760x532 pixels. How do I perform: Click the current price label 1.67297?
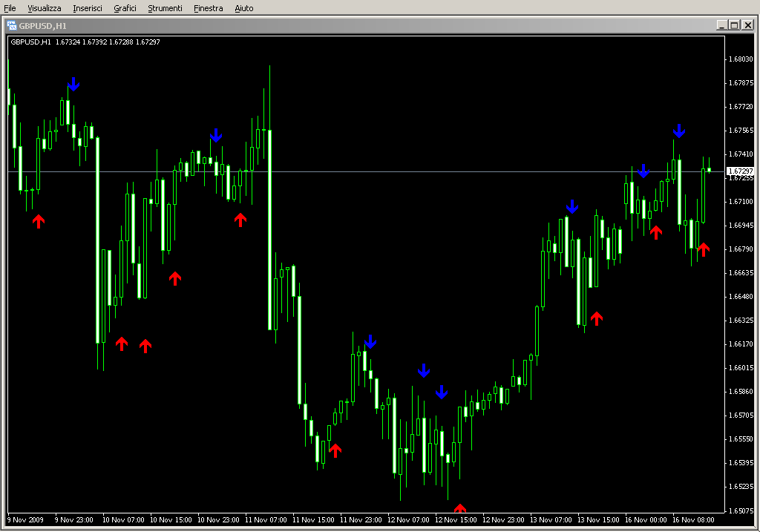click(740, 171)
